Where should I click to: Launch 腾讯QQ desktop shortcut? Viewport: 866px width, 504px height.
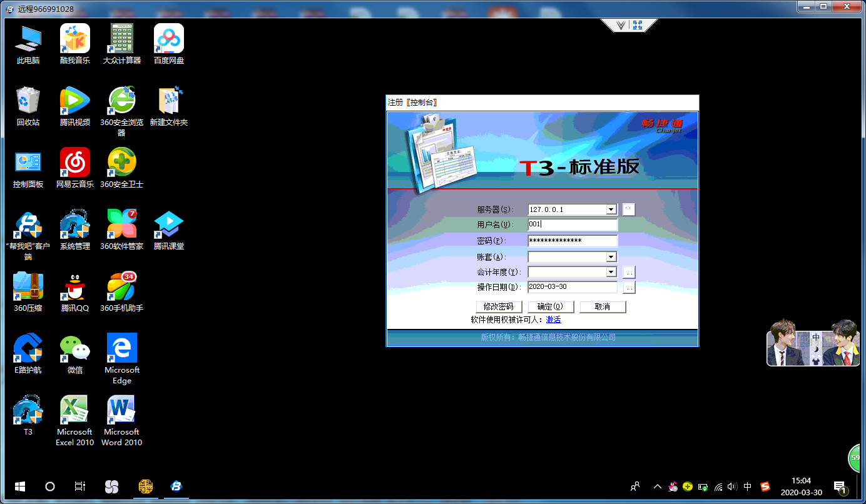click(x=75, y=291)
